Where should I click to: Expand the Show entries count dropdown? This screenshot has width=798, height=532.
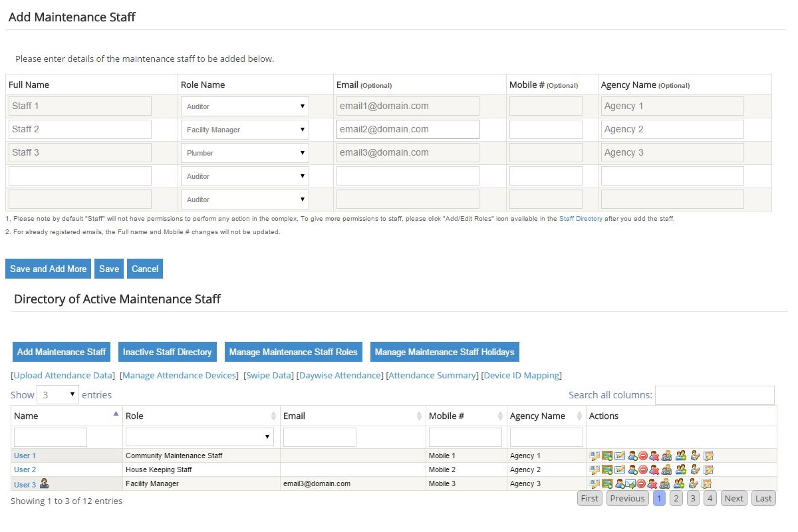[x=58, y=395]
